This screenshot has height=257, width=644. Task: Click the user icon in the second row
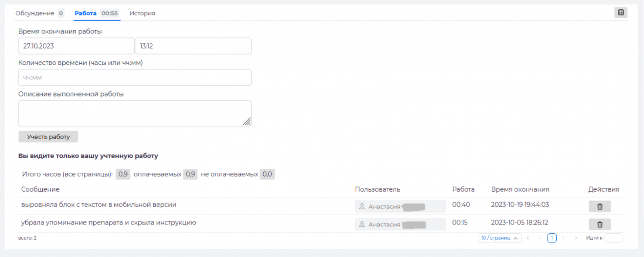coord(362,224)
